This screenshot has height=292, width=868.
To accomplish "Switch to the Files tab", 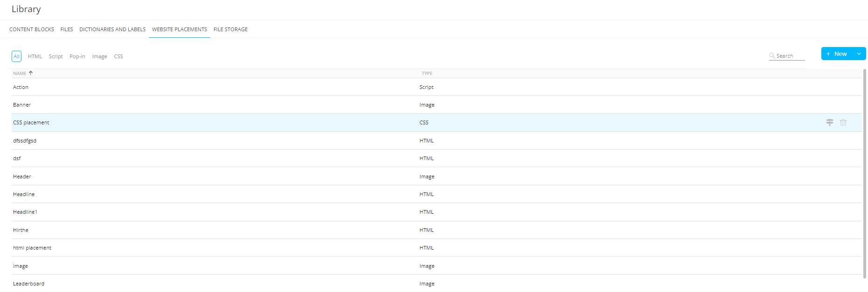I will 67,29.
